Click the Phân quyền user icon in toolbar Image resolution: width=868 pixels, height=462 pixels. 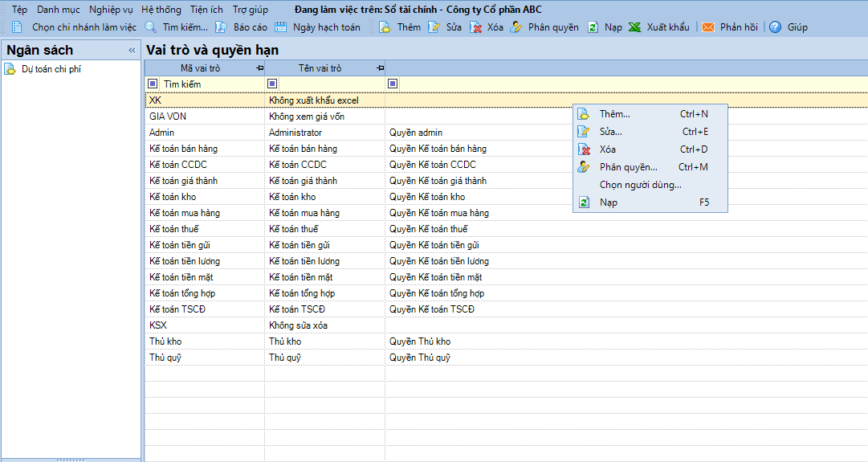coord(516,27)
